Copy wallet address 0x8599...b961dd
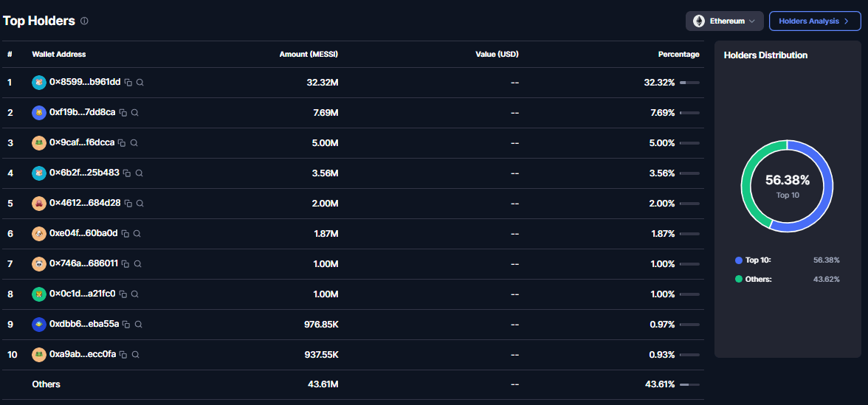 tap(128, 83)
